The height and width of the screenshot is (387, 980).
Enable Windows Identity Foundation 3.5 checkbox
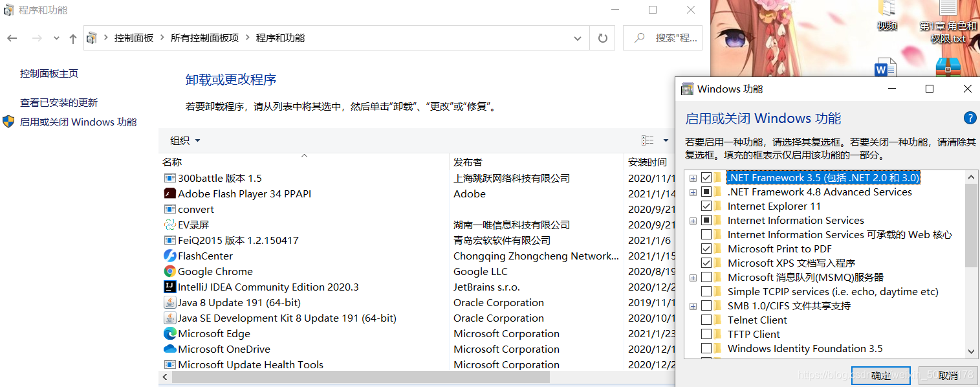[706, 348]
